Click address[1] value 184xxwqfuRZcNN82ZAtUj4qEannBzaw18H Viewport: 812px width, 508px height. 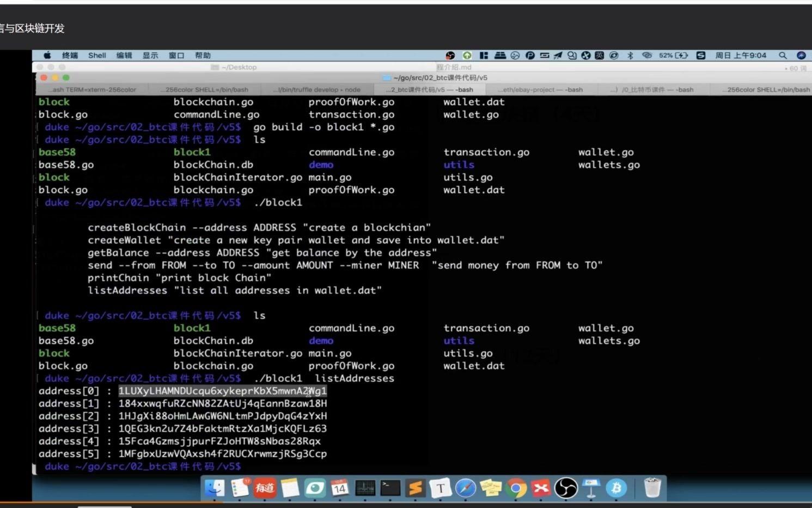click(223, 403)
